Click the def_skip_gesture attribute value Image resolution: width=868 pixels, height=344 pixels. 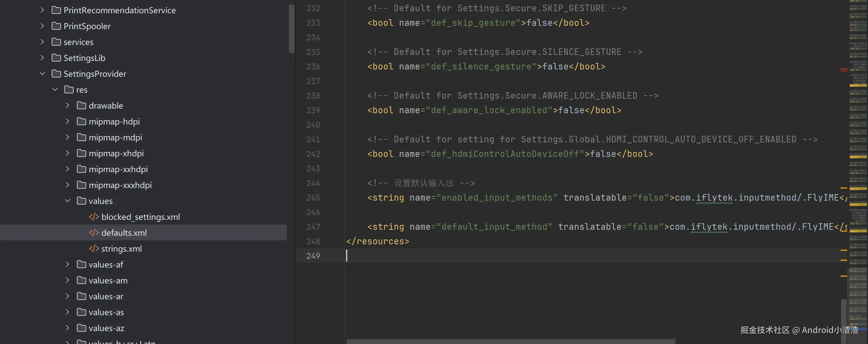click(x=473, y=23)
